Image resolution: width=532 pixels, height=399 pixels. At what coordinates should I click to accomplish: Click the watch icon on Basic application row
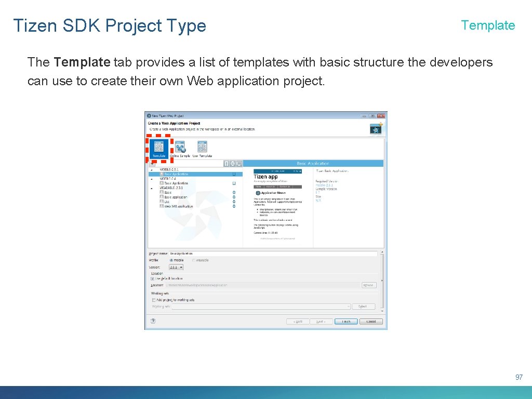click(x=234, y=197)
